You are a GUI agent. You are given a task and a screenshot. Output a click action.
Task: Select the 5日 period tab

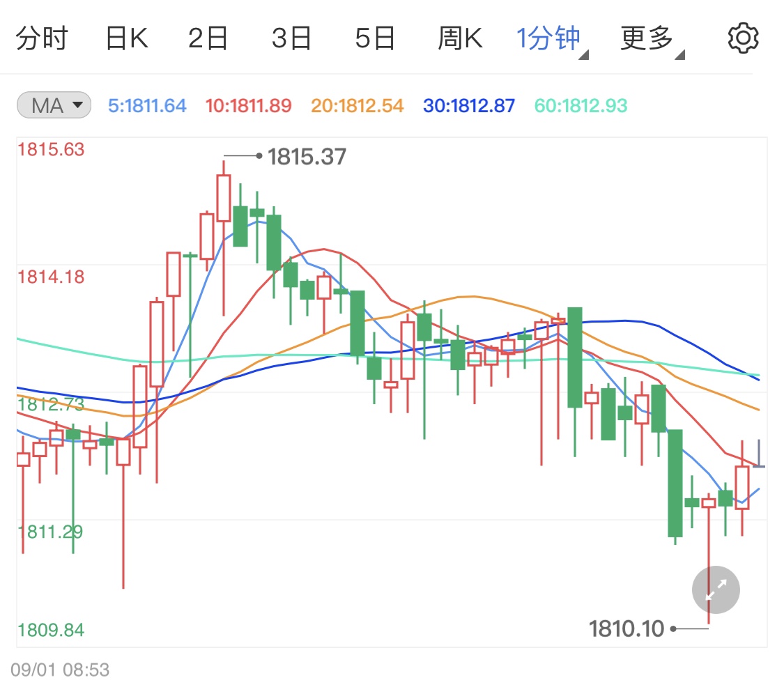(x=375, y=38)
